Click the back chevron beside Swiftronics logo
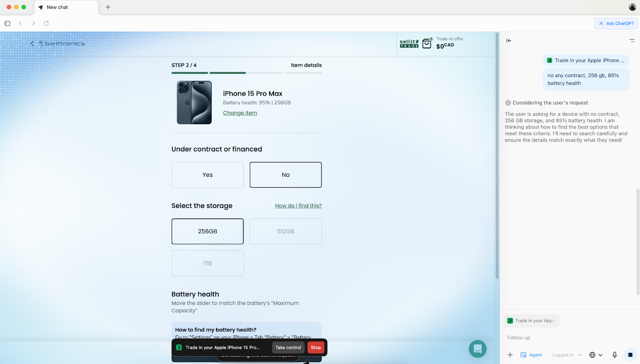Screen dimensions: 640x364 point(32,44)
